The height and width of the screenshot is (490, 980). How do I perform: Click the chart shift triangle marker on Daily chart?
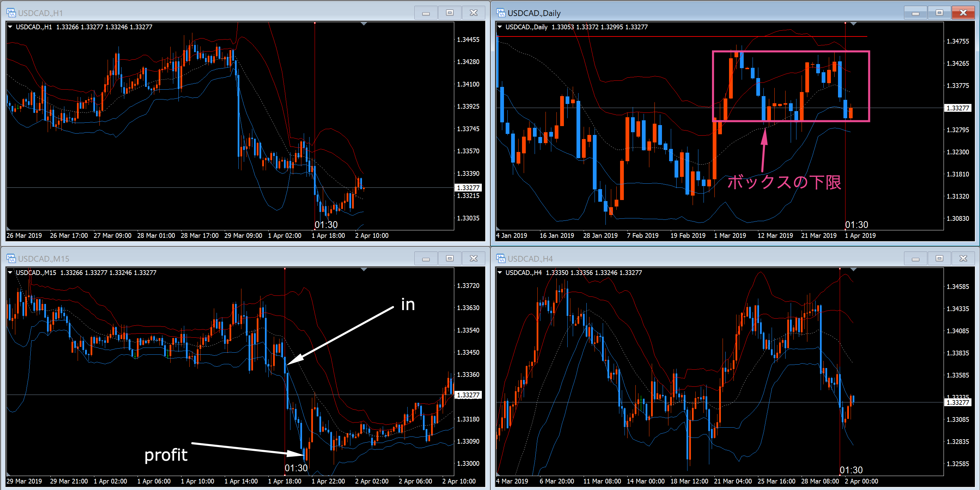853,24
